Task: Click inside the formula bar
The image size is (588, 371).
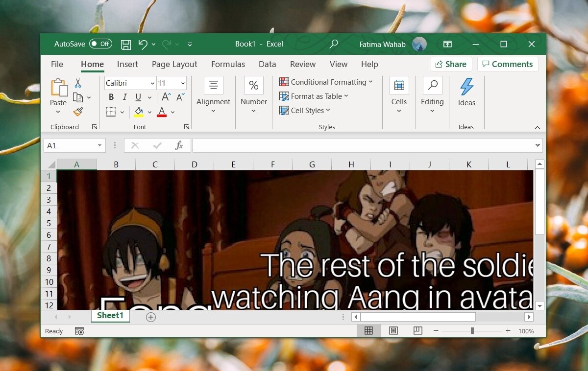Action: pos(343,145)
